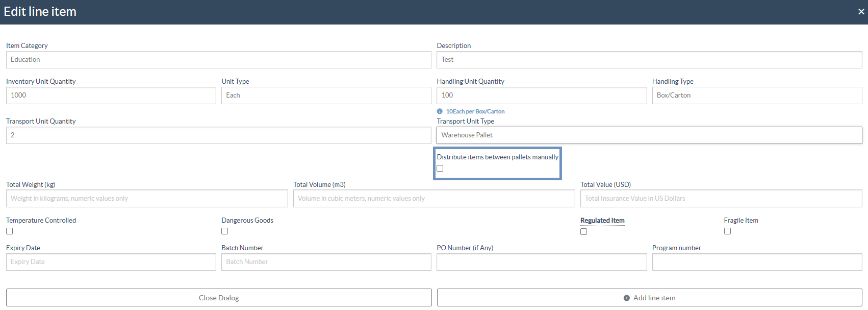
Task: Click the Inventory Unit Quantity field
Action: pyautogui.click(x=111, y=96)
